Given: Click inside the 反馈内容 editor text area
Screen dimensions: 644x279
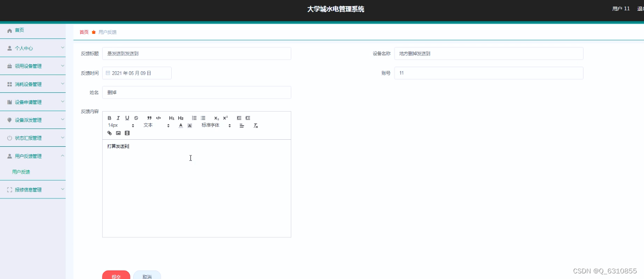Looking at the screenshot, I should coord(197,188).
